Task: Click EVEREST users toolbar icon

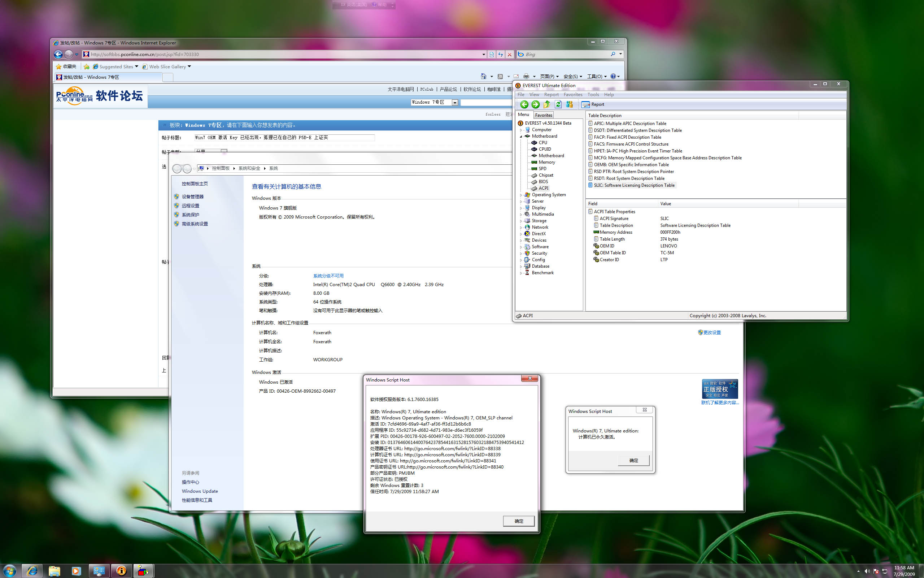Action: (x=569, y=104)
